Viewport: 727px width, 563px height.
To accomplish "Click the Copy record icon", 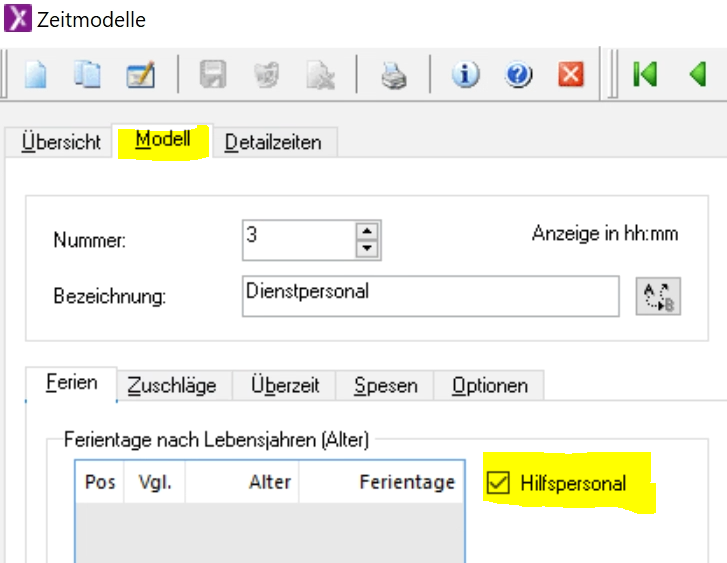I will pos(88,76).
